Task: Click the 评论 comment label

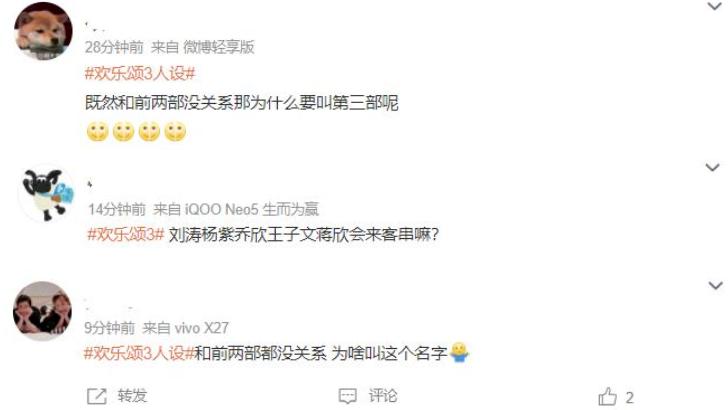Action: [383, 396]
